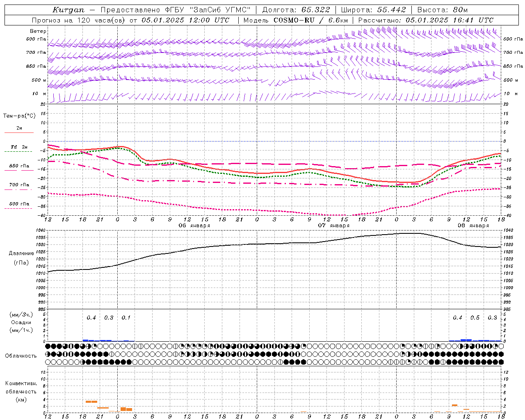
Task: Click the "500 м" wind level label on the left
Action: (39, 80)
